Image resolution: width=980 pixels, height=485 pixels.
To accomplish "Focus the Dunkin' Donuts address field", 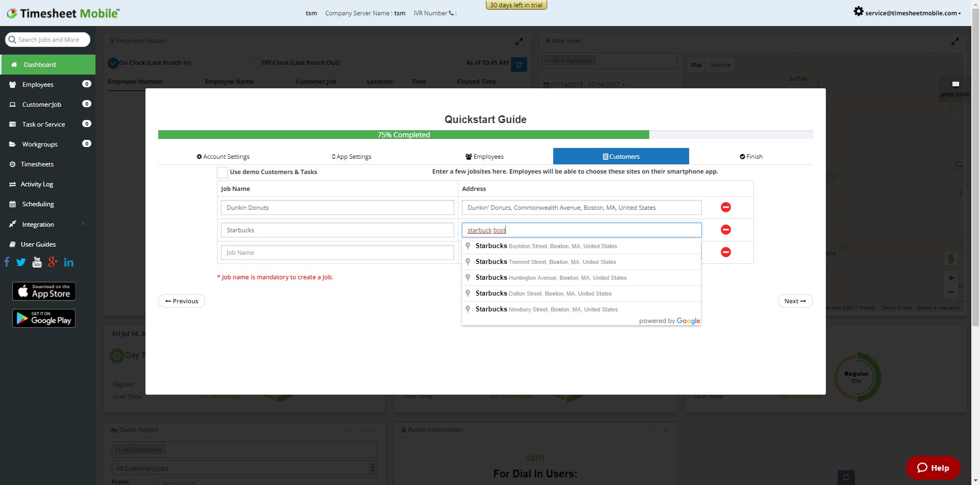I will pos(582,208).
